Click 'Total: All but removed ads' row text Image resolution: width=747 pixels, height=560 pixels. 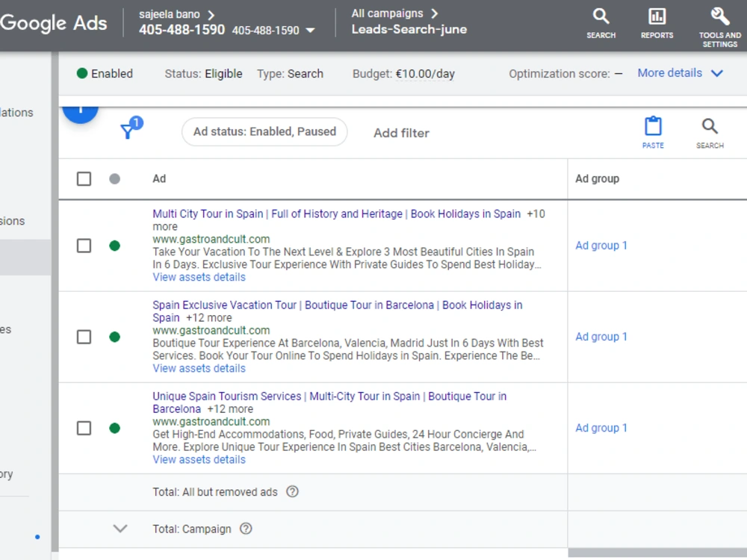coord(215,492)
